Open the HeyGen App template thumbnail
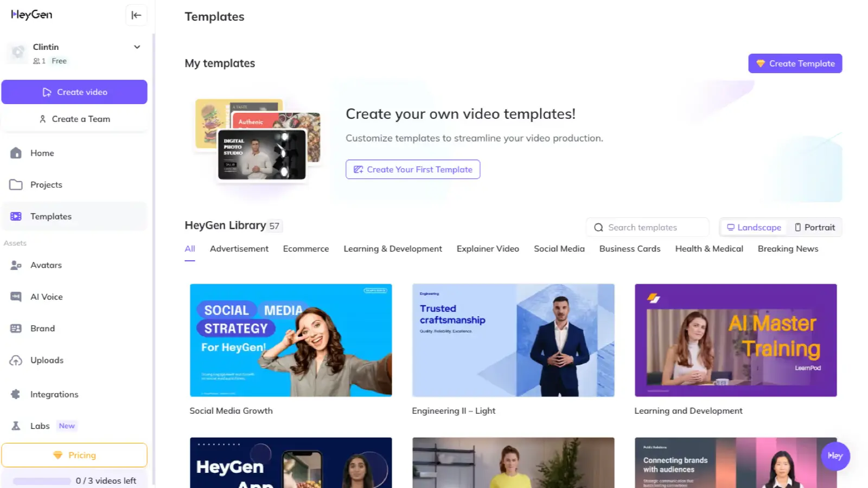The width and height of the screenshot is (868, 488). [291, 463]
